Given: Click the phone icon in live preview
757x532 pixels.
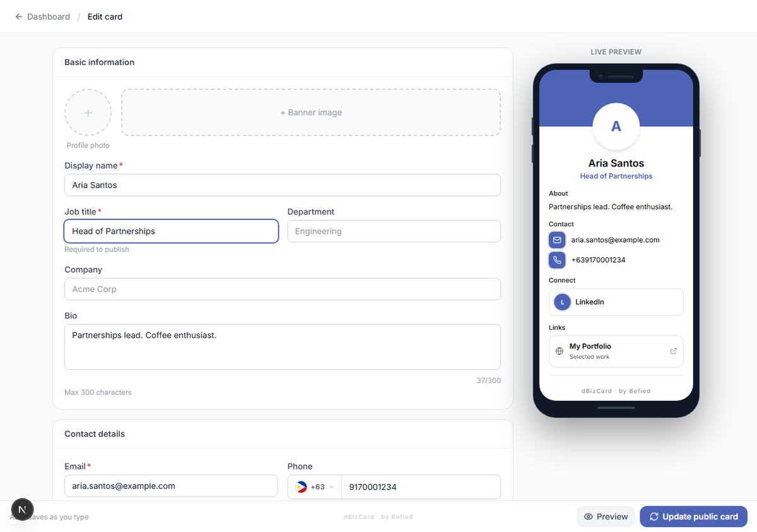Looking at the screenshot, I should point(557,260).
